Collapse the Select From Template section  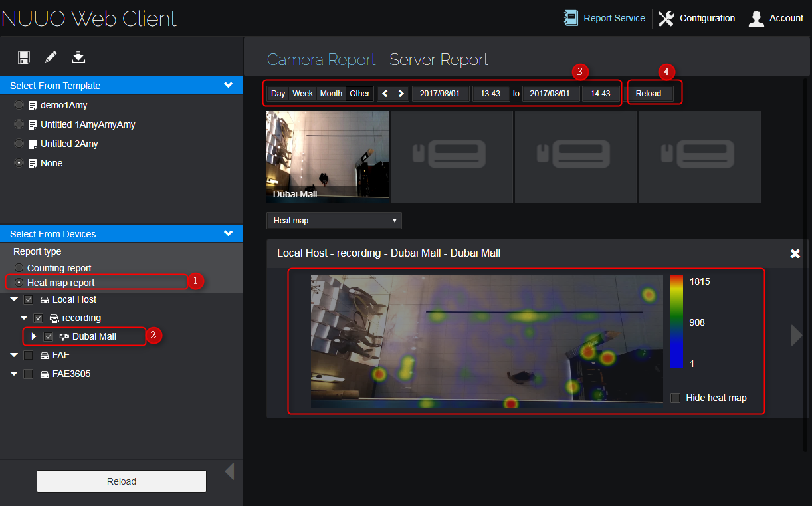[x=228, y=86]
